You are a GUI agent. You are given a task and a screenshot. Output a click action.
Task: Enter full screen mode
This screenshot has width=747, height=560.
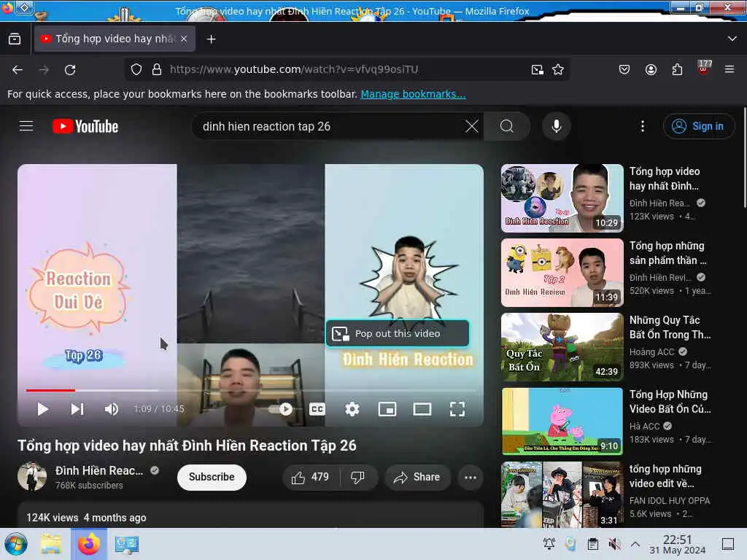[457, 409]
